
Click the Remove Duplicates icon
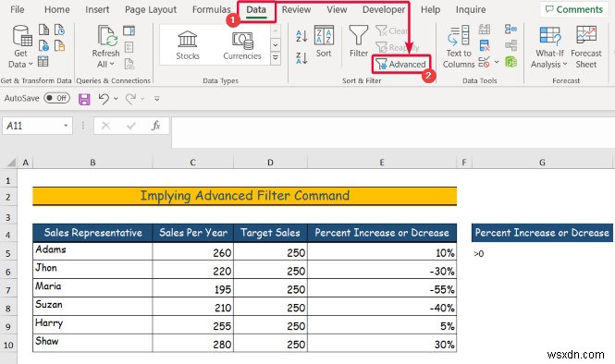(x=485, y=45)
